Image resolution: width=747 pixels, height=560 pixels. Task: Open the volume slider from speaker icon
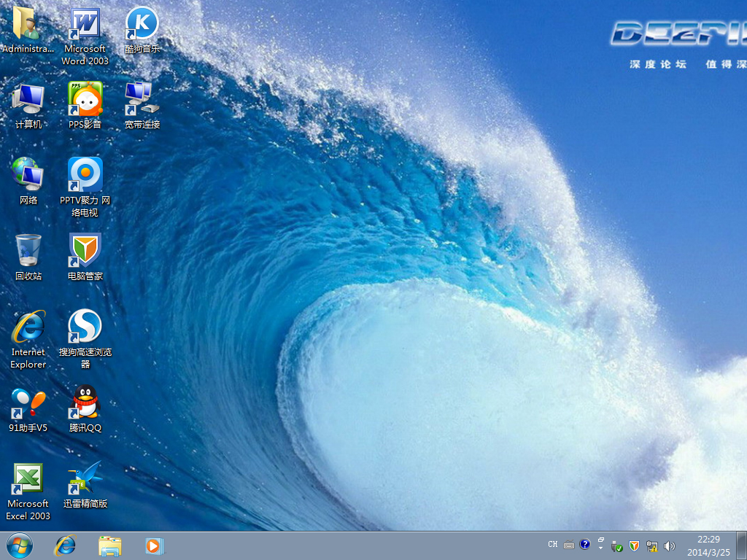click(669, 545)
